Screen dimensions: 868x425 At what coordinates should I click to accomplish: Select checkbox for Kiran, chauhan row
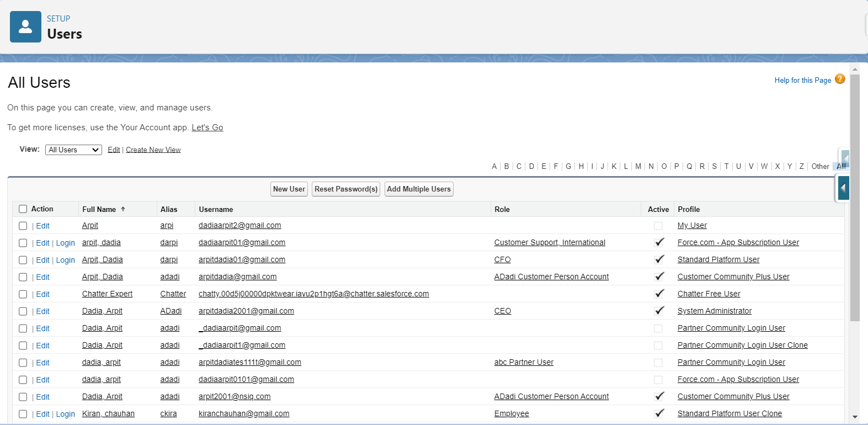click(x=23, y=414)
